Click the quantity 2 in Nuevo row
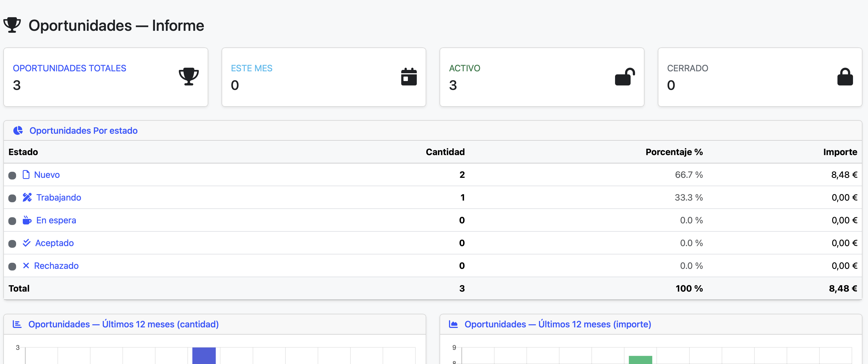868x364 pixels. point(462,175)
